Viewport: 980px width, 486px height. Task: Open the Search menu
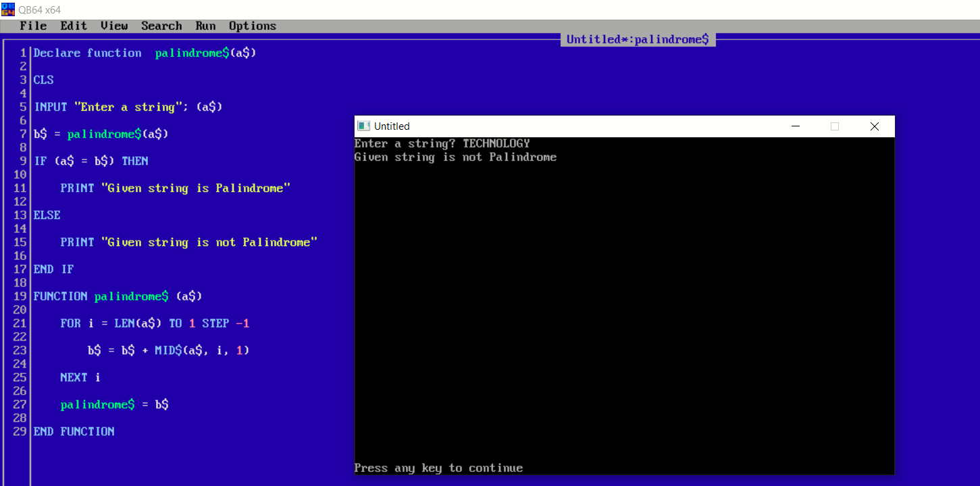tap(161, 26)
